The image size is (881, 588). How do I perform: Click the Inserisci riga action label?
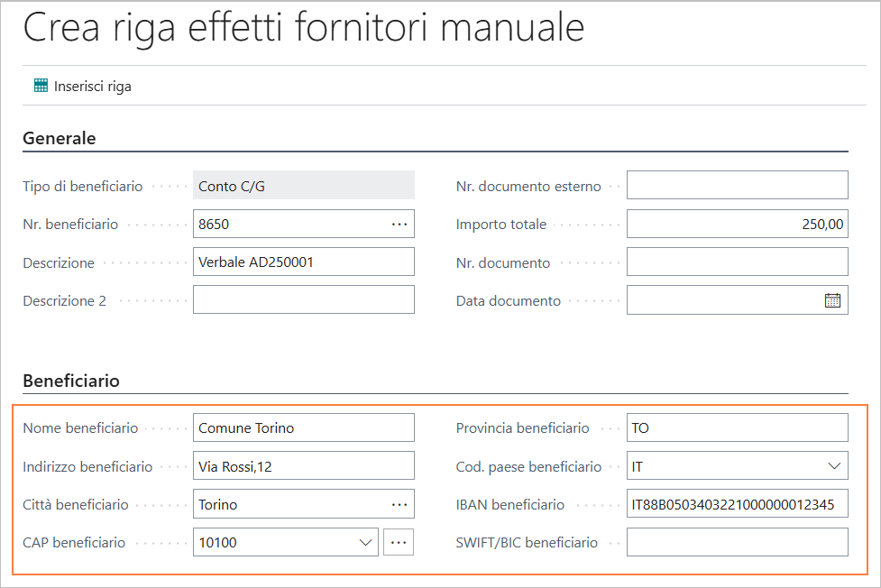tap(93, 87)
